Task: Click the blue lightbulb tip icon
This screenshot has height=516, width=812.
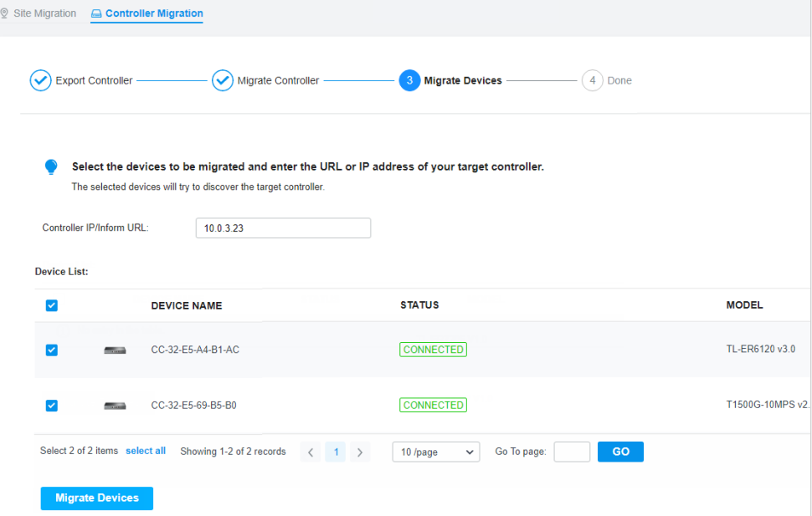Action: [x=50, y=166]
